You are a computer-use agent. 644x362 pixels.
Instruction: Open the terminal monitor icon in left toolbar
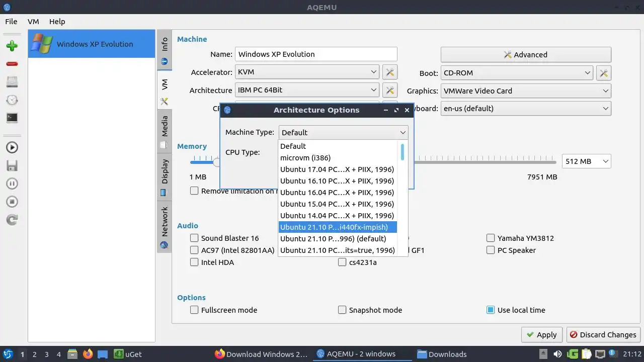pos(12,118)
